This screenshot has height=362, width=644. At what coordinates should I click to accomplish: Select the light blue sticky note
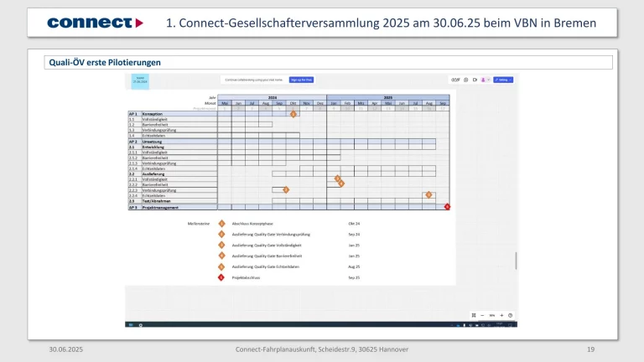[140, 80]
